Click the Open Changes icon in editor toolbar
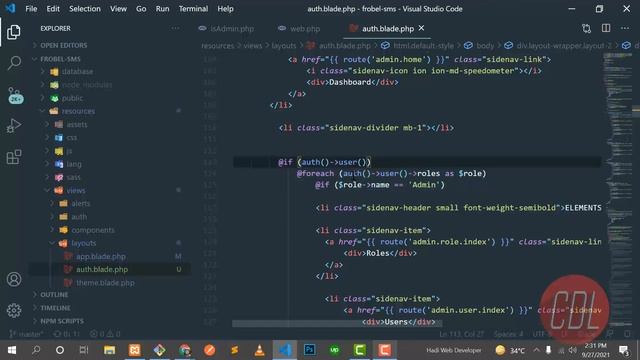Image resolution: width=640 pixels, height=360 pixels. click(x=587, y=29)
